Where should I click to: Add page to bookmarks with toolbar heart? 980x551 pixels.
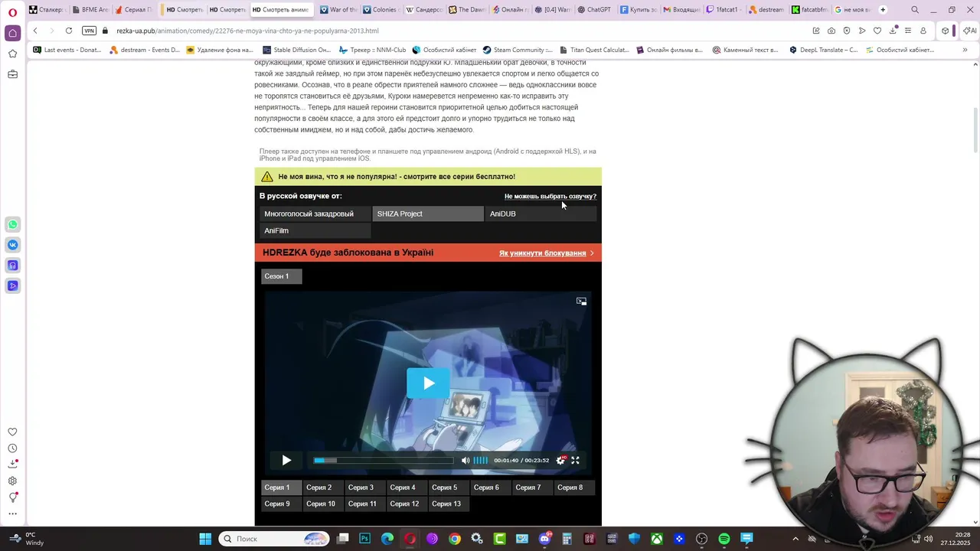click(877, 31)
